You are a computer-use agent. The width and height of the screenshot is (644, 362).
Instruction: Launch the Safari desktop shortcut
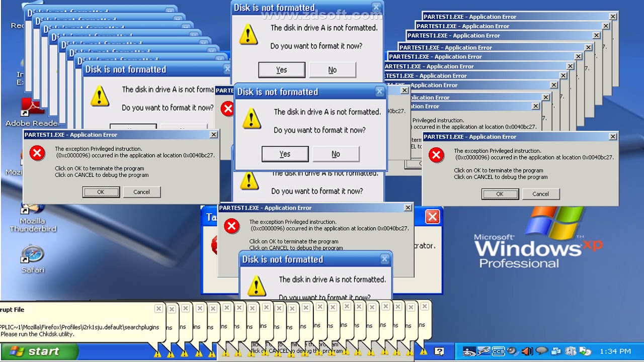click(x=33, y=259)
